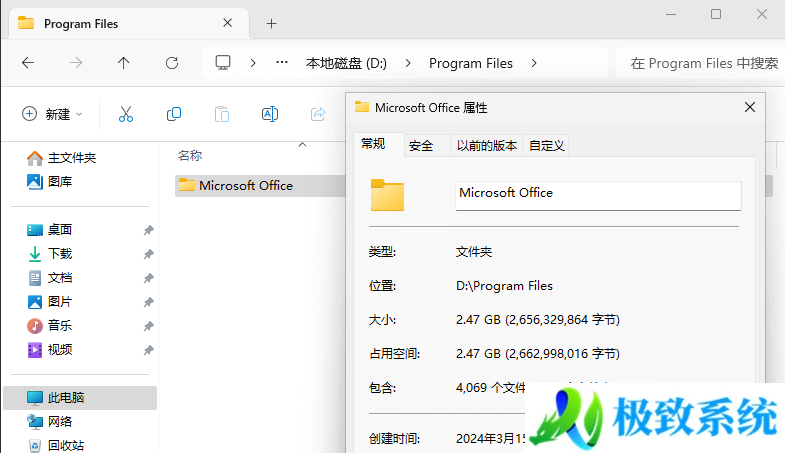Viewport: 785px width, 453px height.
Task: Click the Share icon in toolbar
Action: click(318, 114)
